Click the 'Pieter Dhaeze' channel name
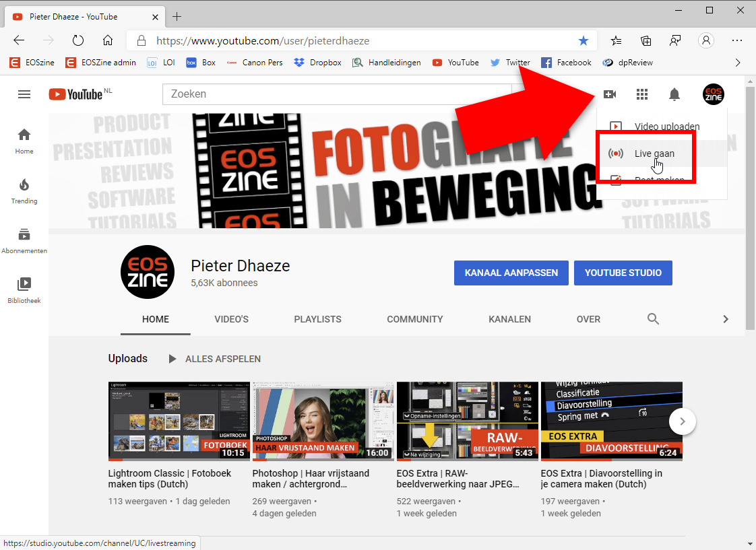The image size is (756, 550). pyautogui.click(x=240, y=266)
